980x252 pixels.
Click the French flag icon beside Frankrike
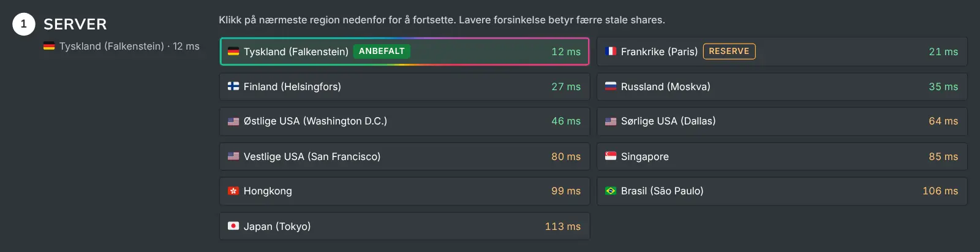(x=611, y=52)
